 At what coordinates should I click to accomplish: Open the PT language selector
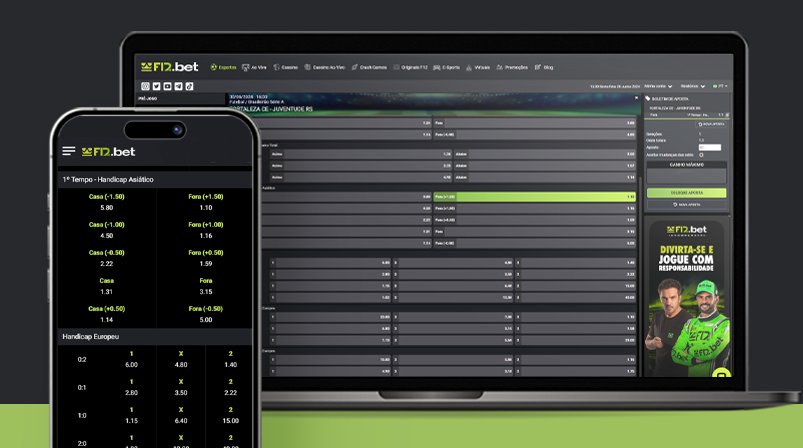(x=720, y=86)
